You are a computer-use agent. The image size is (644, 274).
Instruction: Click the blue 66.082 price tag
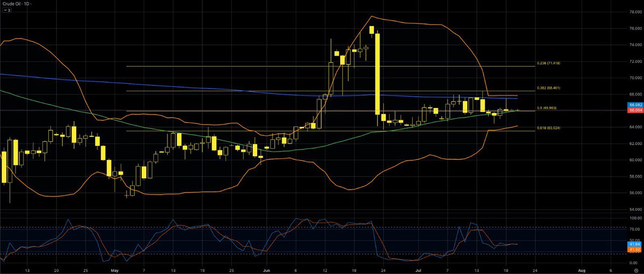635,106
